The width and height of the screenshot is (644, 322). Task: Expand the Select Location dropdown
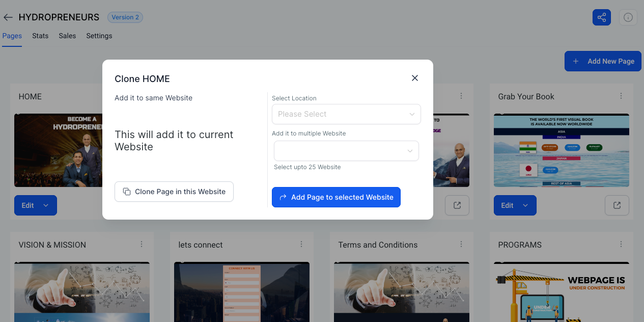click(346, 114)
